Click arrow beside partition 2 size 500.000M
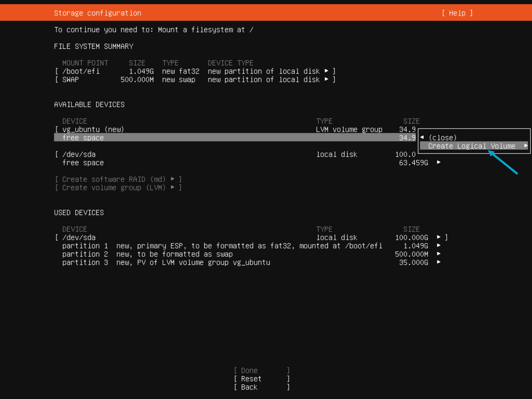The height and width of the screenshot is (399, 532). pos(438,254)
